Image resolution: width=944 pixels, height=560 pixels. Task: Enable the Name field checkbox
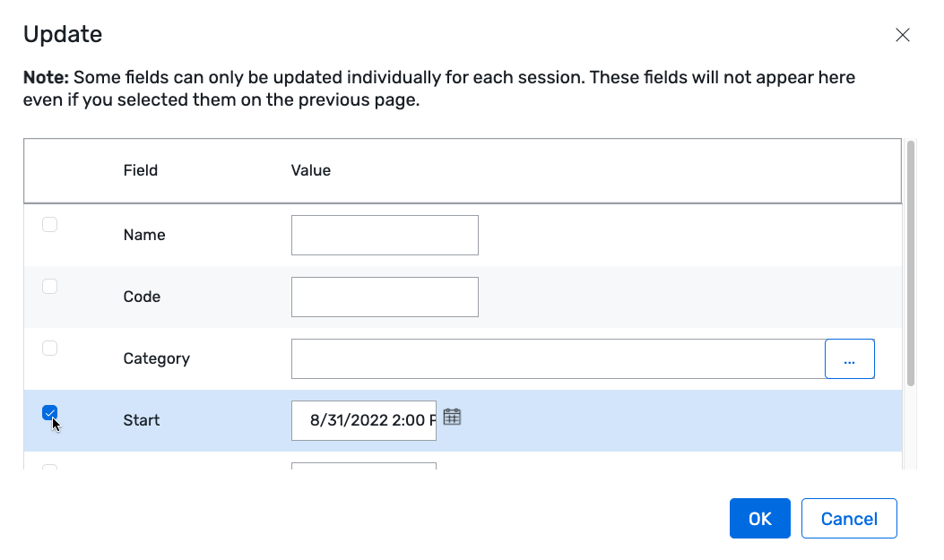50,225
